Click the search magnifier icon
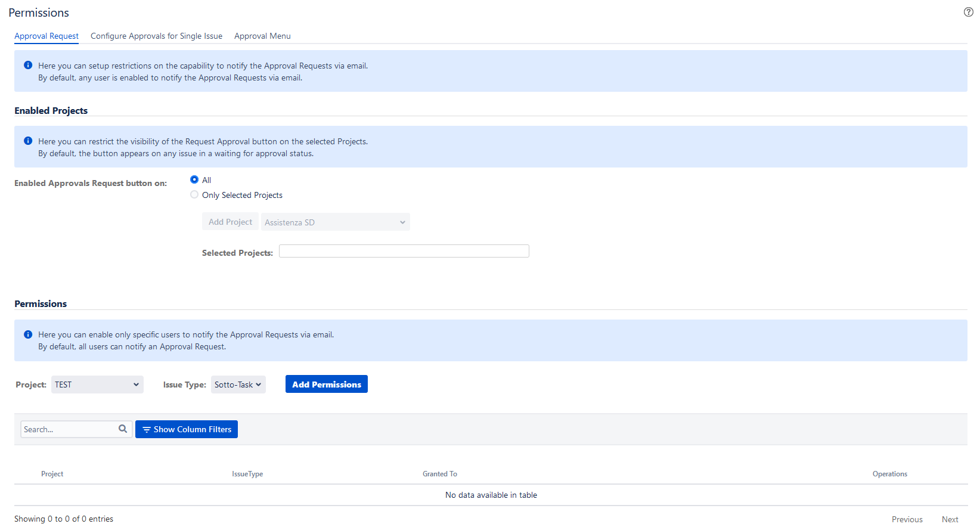This screenshot has height=527, width=980. 123,429
